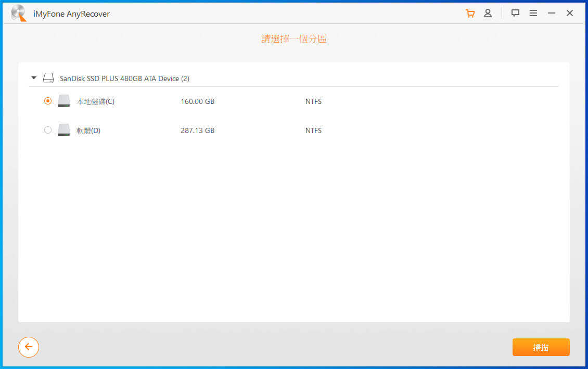The width and height of the screenshot is (588, 369).
Task: Open the user account icon
Action: pos(488,14)
